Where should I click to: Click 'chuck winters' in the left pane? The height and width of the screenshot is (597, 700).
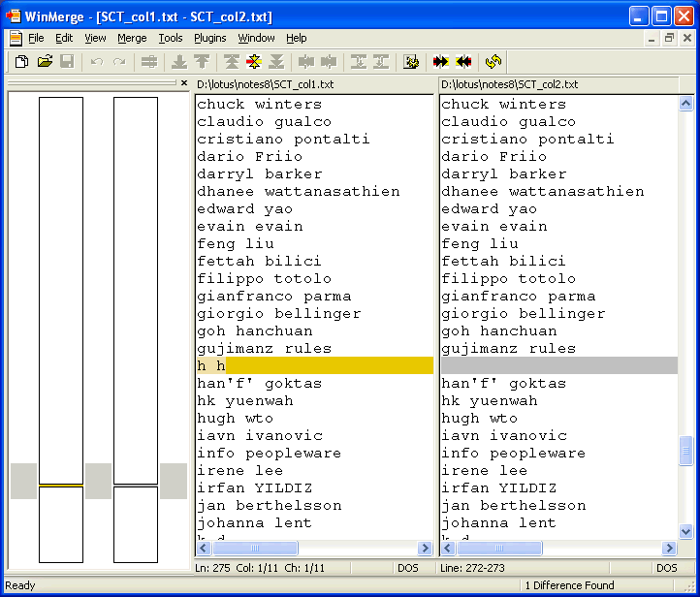click(x=260, y=105)
